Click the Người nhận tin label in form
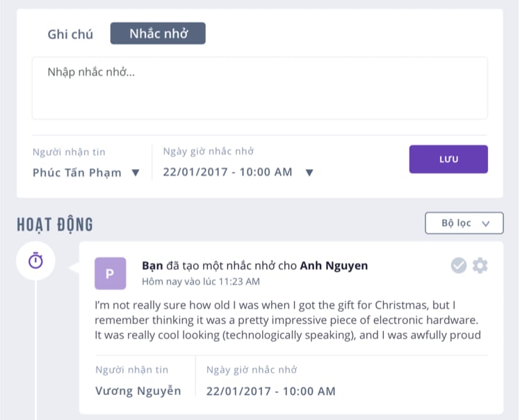 (x=69, y=152)
